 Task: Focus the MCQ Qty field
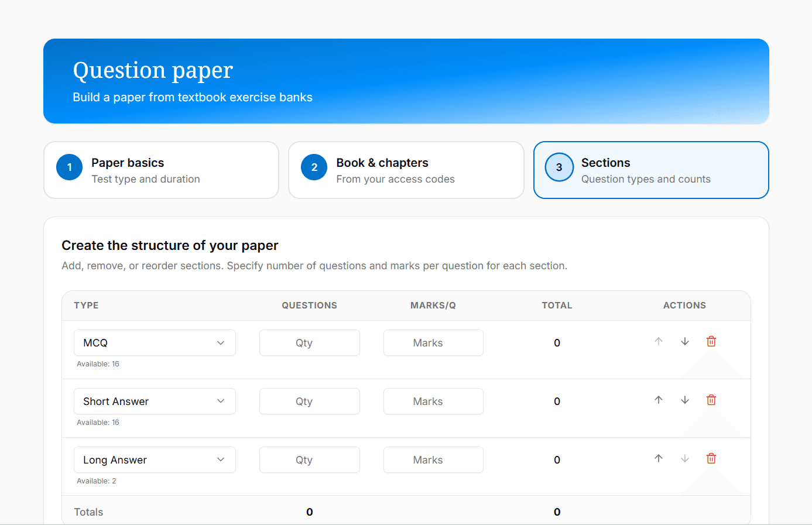coord(310,343)
